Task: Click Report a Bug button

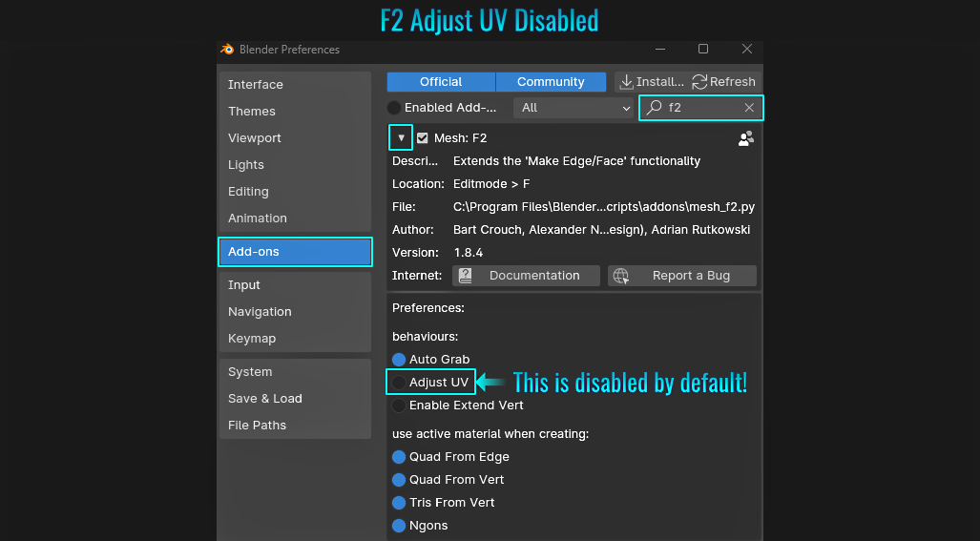Action: click(x=682, y=276)
